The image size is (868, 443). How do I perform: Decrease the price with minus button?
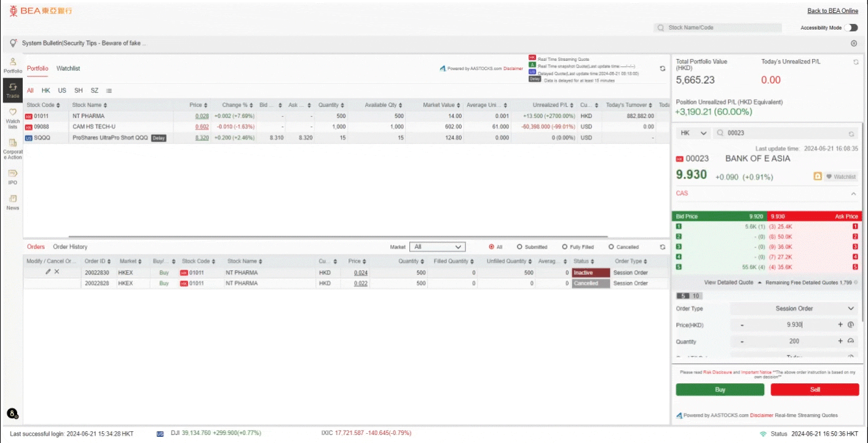click(742, 325)
